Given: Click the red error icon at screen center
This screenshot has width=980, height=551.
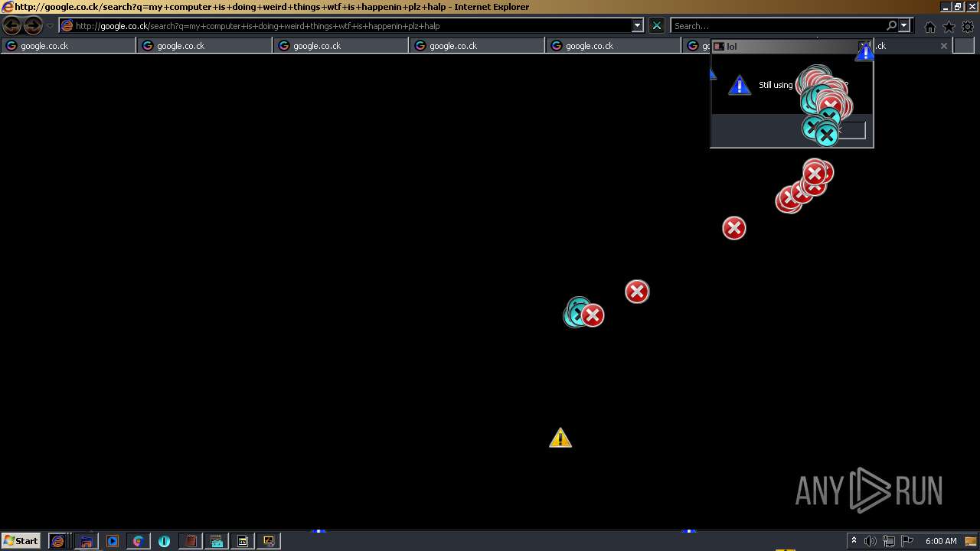Looking at the screenshot, I should tap(636, 292).
